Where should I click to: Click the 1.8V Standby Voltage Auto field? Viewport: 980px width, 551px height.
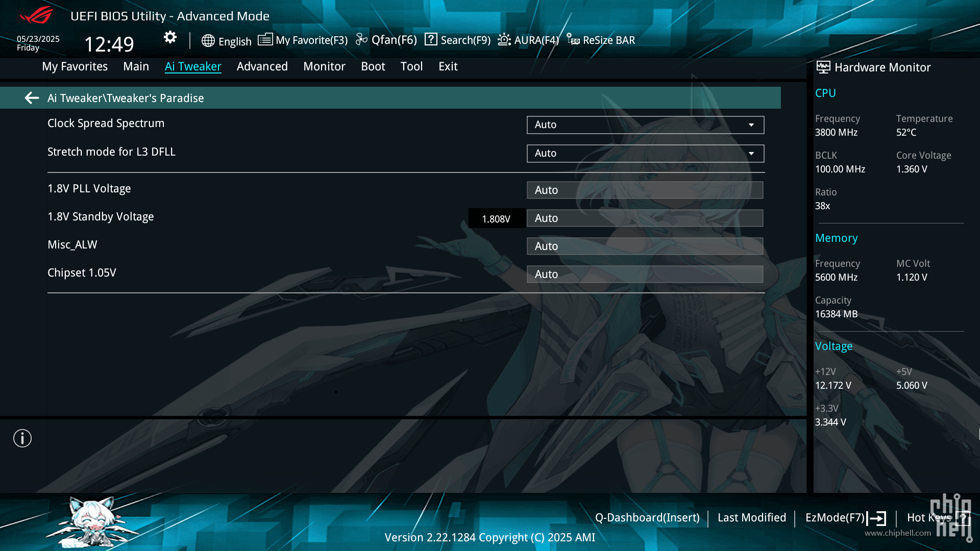pyautogui.click(x=645, y=218)
